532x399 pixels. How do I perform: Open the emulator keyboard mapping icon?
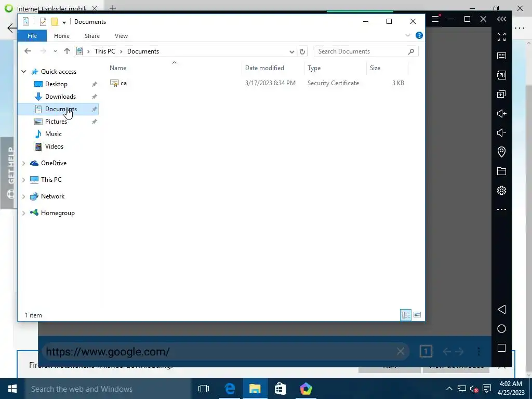[501, 56]
